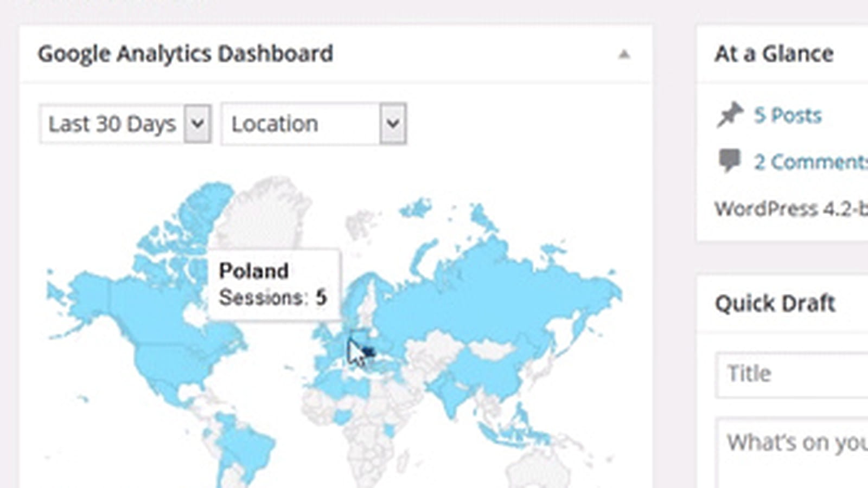Click the WordPress 4.2 version text
868x488 pixels.
[x=792, y=208]
